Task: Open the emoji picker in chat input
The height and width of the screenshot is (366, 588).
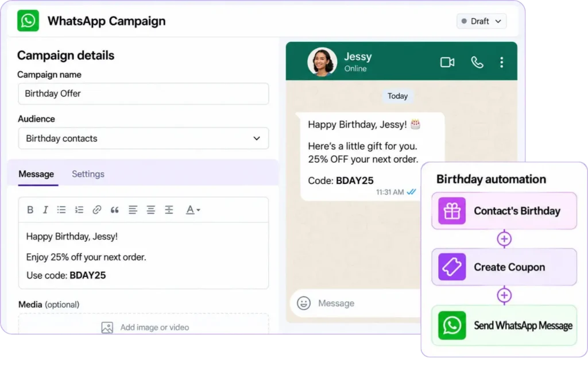Action: point(304,303)
